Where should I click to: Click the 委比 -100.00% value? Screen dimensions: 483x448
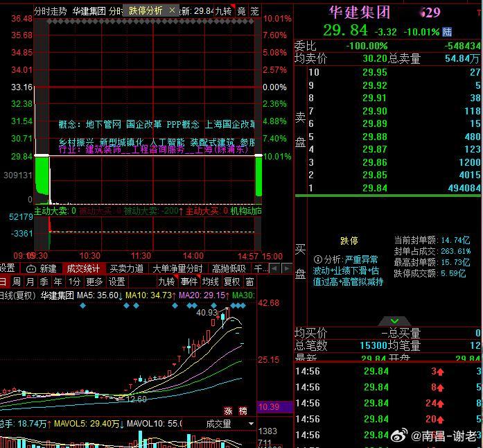(x=367, y=46)
